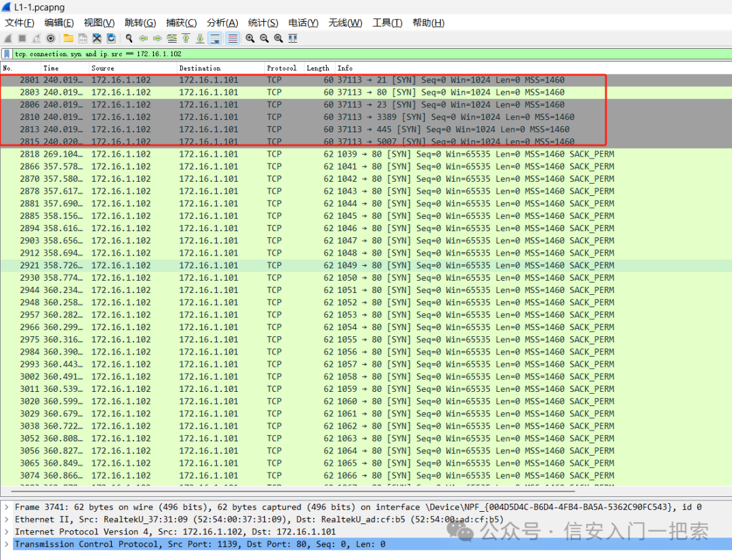The image size is (732, 560).
Task: Select packet 2806 to port 23
Action: click(x=366, y=104)
